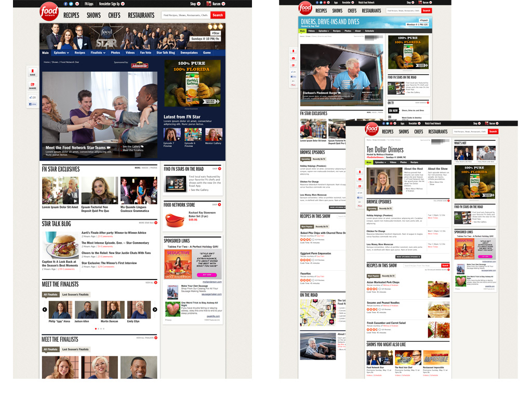The image size is (532, 399).
Task: Click Food Network logo on Diners Drive-Ins page
Action: coord(305,8)
